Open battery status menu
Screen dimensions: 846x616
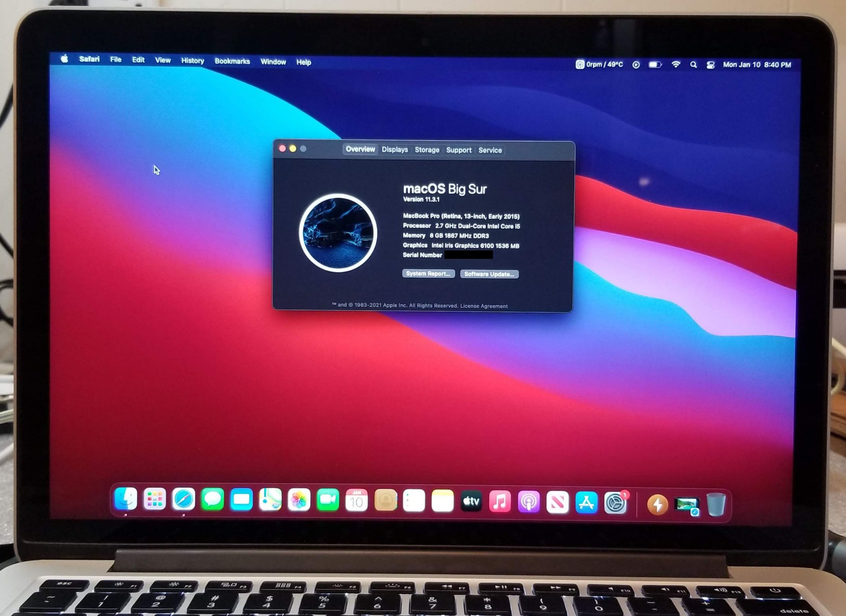click(655, 65)
